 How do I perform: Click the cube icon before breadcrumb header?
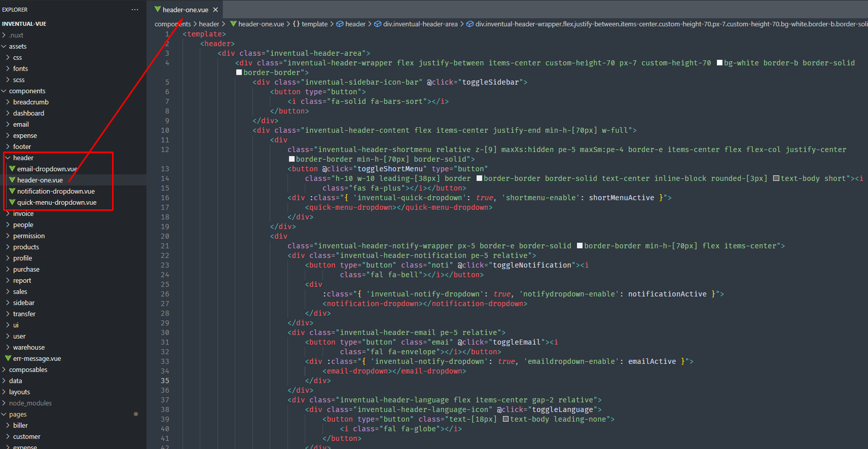tap(340, 24)
